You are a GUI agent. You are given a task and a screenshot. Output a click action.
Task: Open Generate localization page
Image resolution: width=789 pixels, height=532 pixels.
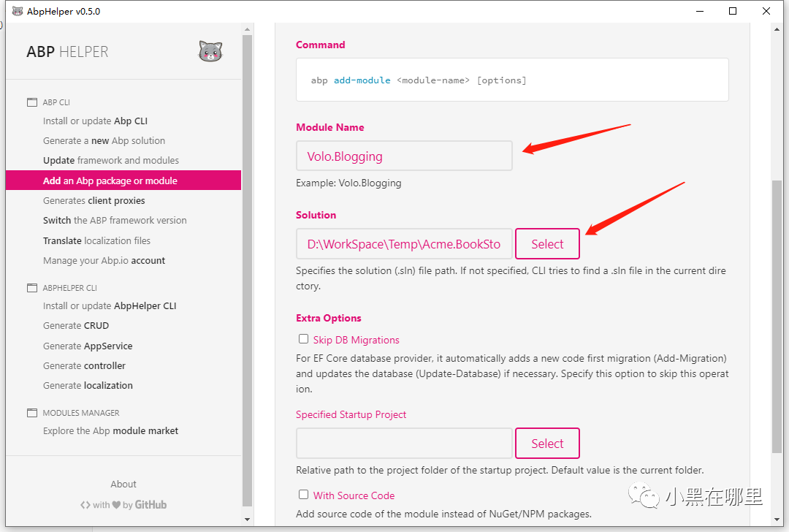(x=88, y=385)
